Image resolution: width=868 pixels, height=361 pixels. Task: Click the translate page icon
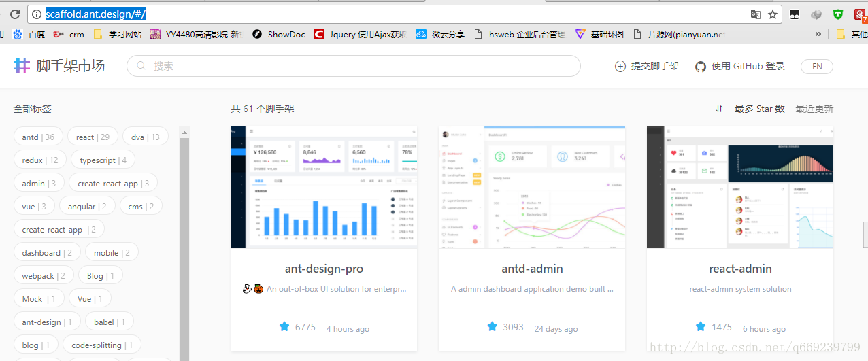click(755, 14)
